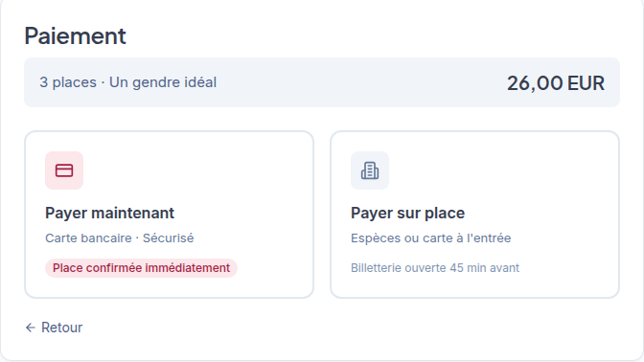Image resolution: width=644 pixels, height=362 pixels.
Task: Select the Payer maintenant option
Action: click(170, 215)
